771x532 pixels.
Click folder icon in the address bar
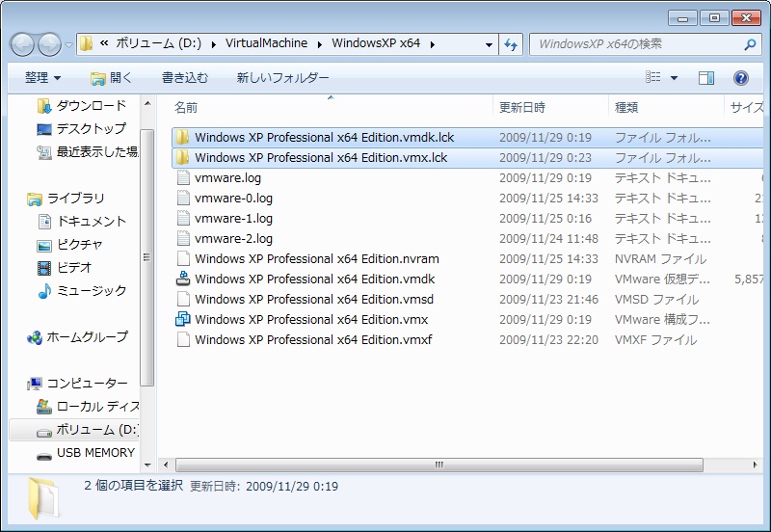(86, 43)
